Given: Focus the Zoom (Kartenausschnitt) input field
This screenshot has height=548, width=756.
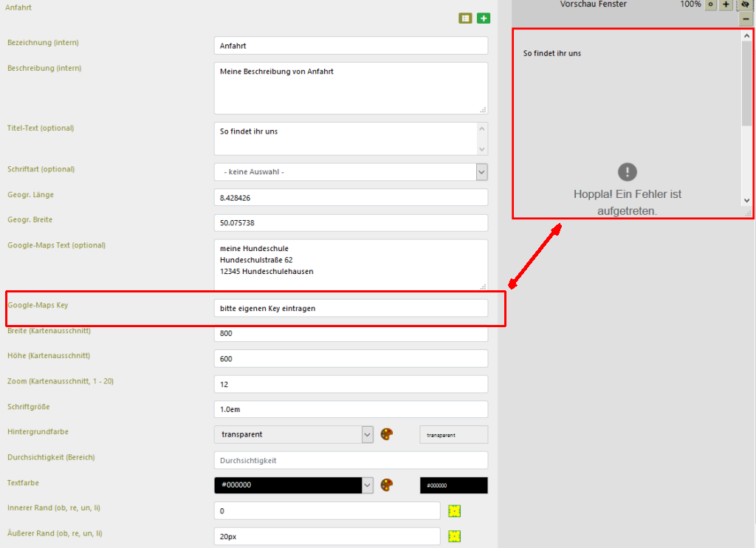Looking at the screenshot, I should [351, 384].
